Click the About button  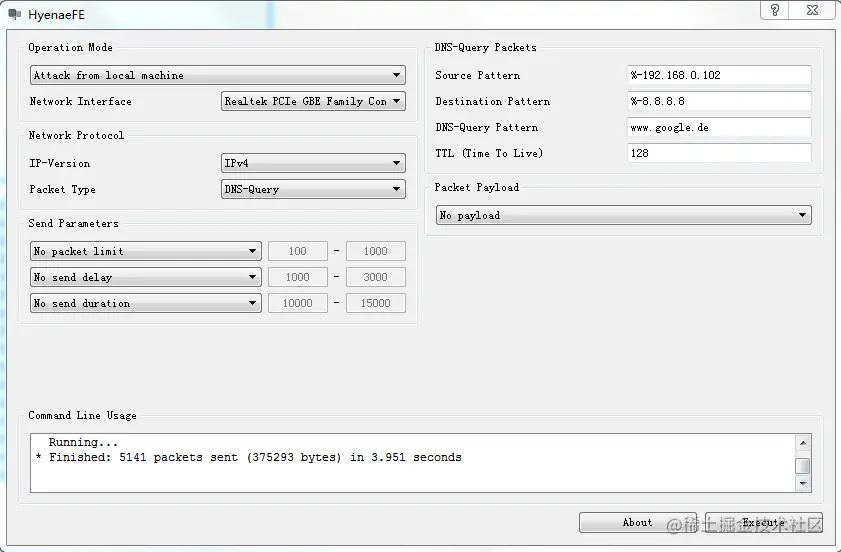coord(637,522)
